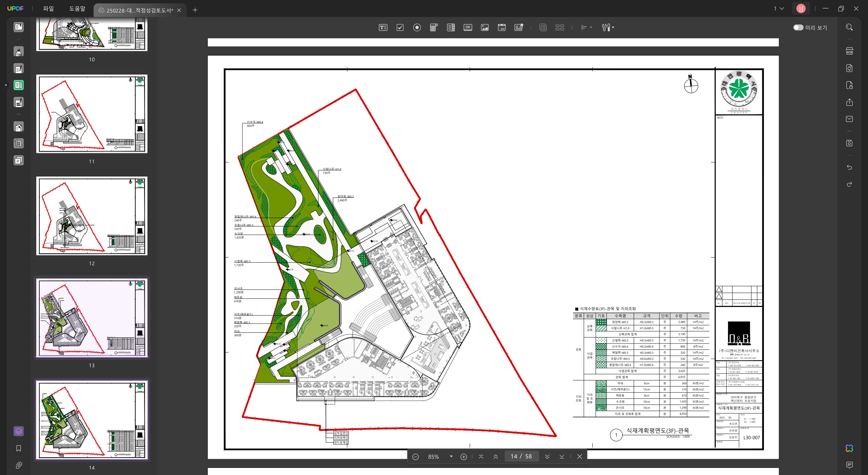Insert a Dropdown form field
This screenshot has height=475, width=868.
(x=434, y=27)
